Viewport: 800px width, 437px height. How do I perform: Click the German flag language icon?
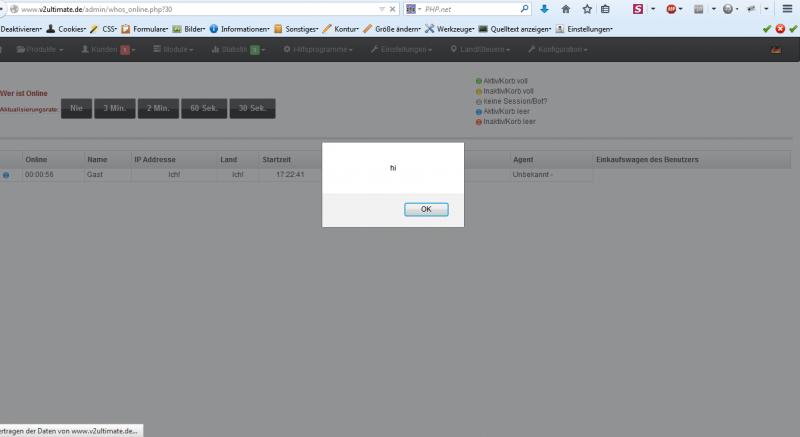pyautogui.click(x=775, y=50)
